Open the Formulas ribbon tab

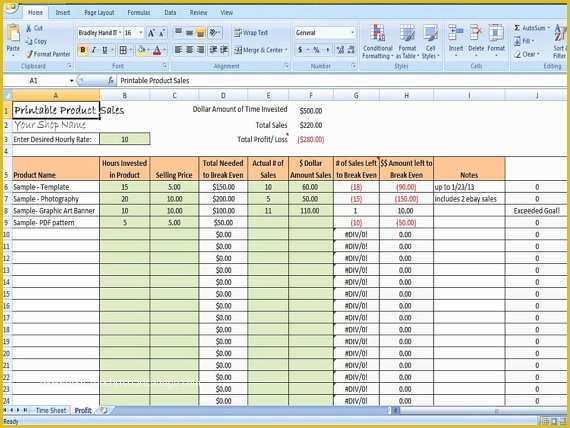pyautogui.click(x=139, y=13)
